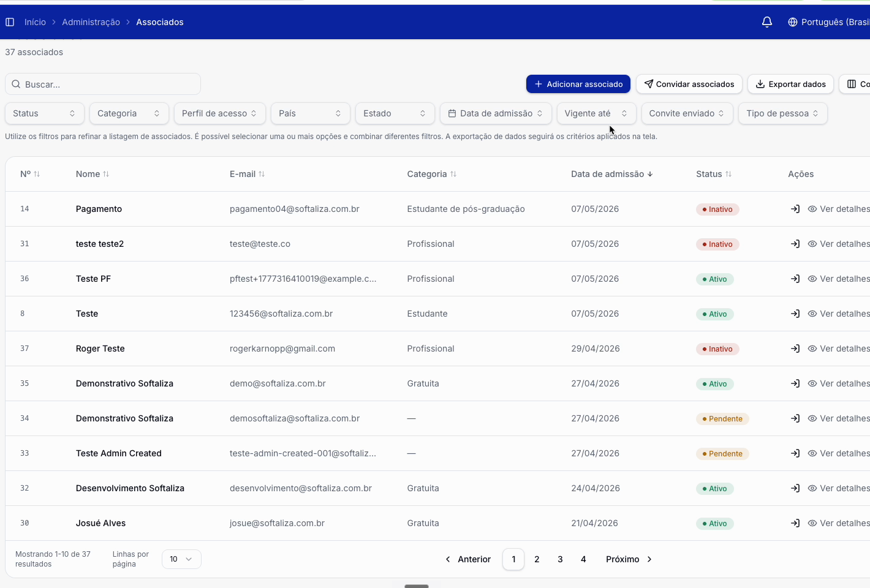
Task: Open the Categoria filter dropdown
Action: click(129, 113)
